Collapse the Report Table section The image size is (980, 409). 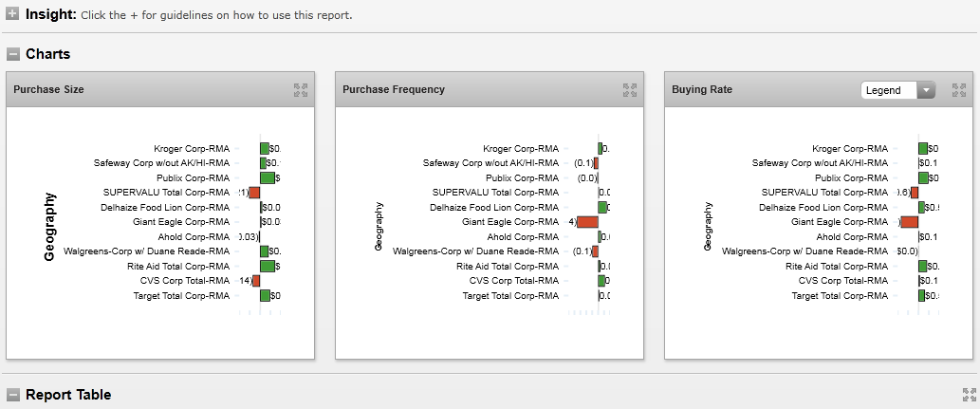click(x=12, y=395)
